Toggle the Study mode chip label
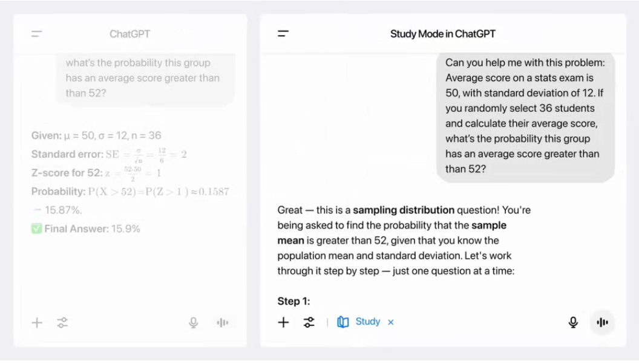The width and height of the screenshot is (639, 364). coord(367,322)
